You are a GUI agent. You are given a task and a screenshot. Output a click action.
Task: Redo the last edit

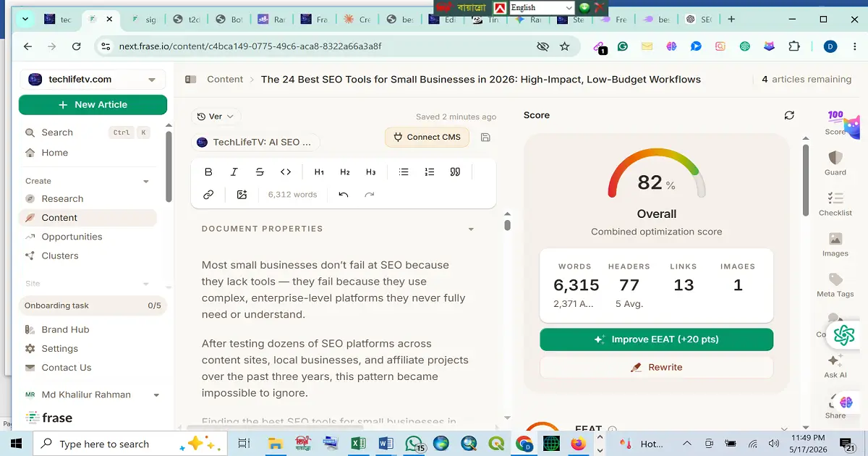coord(370,195)
